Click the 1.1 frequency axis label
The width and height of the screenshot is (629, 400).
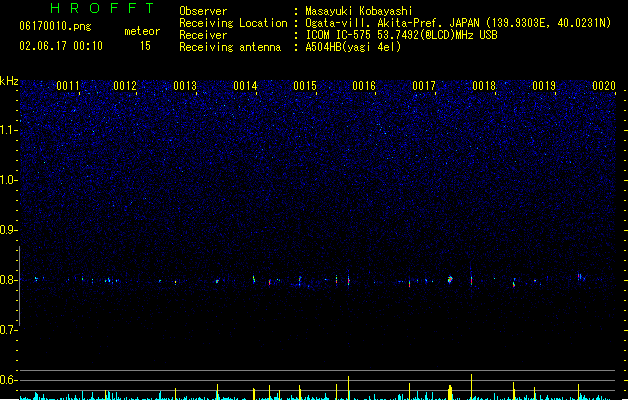(8, 130)
